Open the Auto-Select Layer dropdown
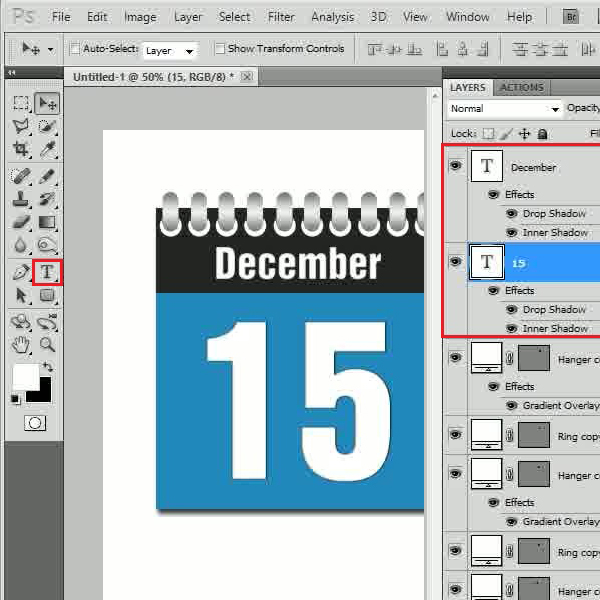The width and height of the screenshot is (600, 600). 171,51
